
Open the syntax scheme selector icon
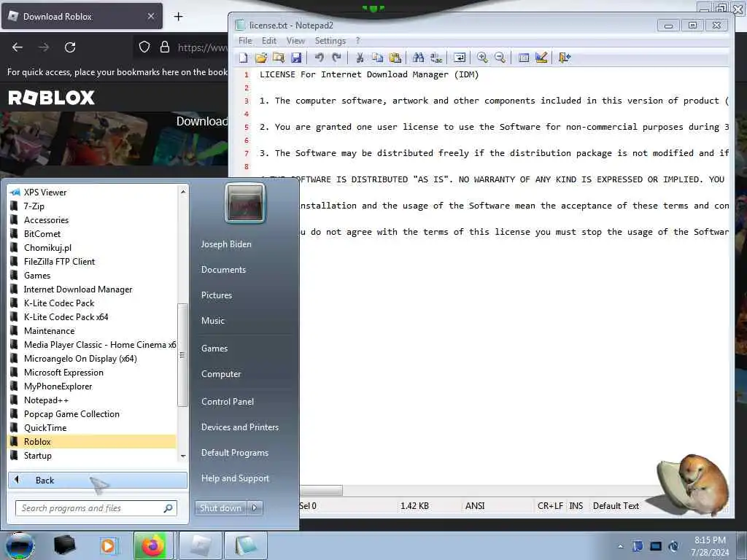pos(523,58)
